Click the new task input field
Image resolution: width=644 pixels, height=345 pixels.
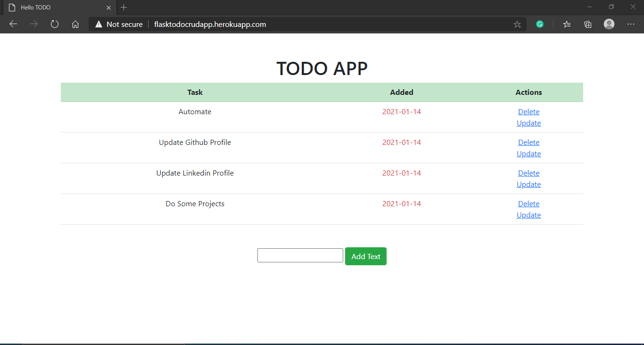click(300, 255)
